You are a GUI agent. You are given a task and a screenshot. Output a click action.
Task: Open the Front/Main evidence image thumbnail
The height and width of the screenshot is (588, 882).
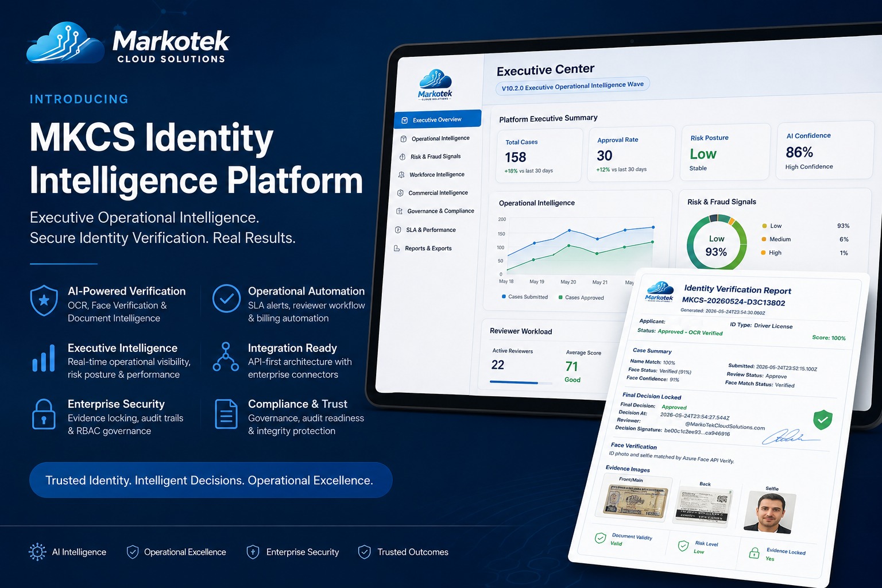636,501
